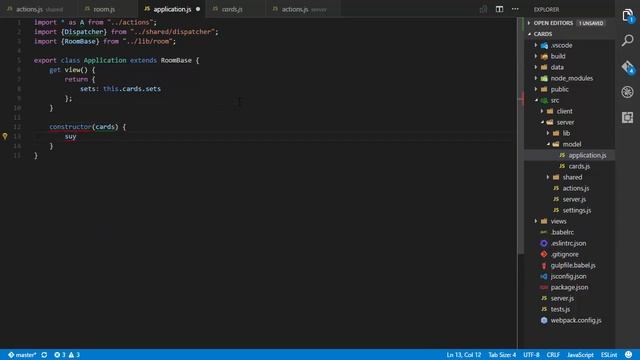Click the 1 UNSAVED badge
This screenshot has width=640, height=360.
pos(591,23)
